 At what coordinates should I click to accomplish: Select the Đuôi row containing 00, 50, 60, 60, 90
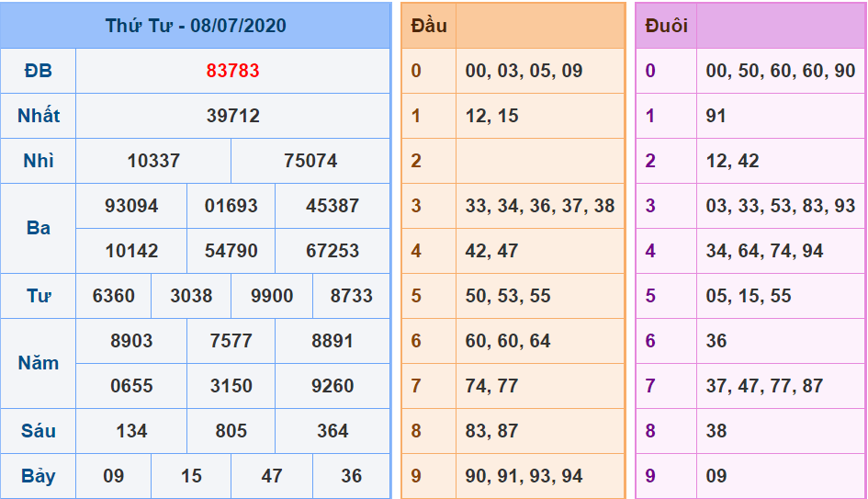click(780, 71)
